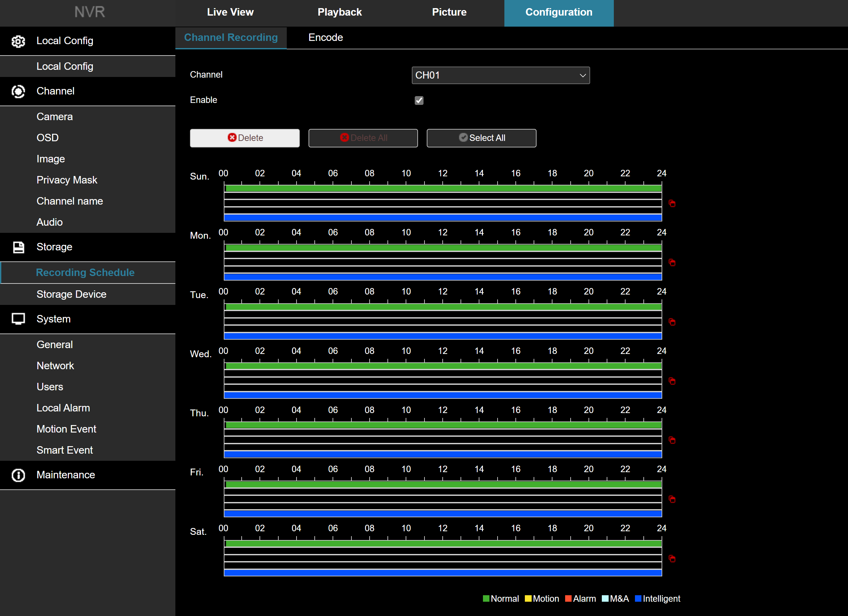Image resolution: width=848 pixels, height=616 pixels.
Task: Click the Local Config gear icon
Action: pyautogui.click(x=18, y=41)
